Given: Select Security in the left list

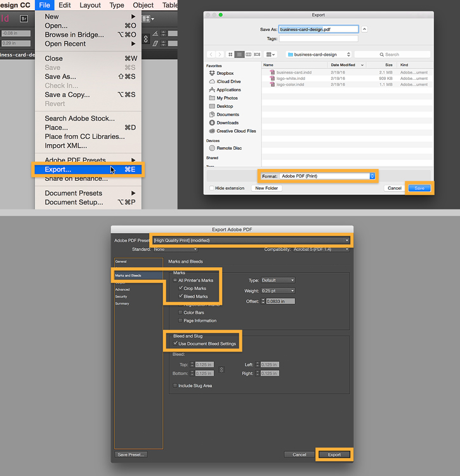Looking at the screenshot, I should (138, 296).
